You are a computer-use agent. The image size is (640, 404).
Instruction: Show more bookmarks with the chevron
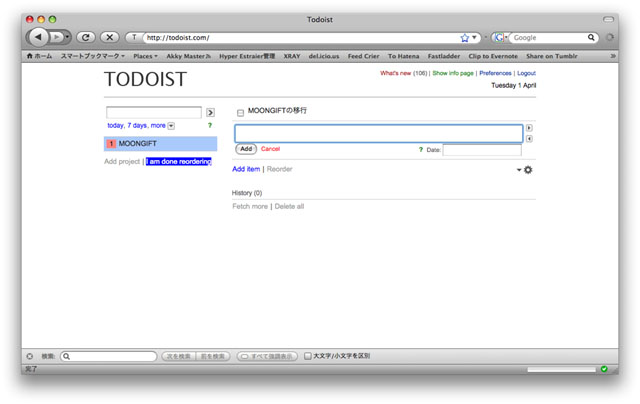[x=613, y=56]
